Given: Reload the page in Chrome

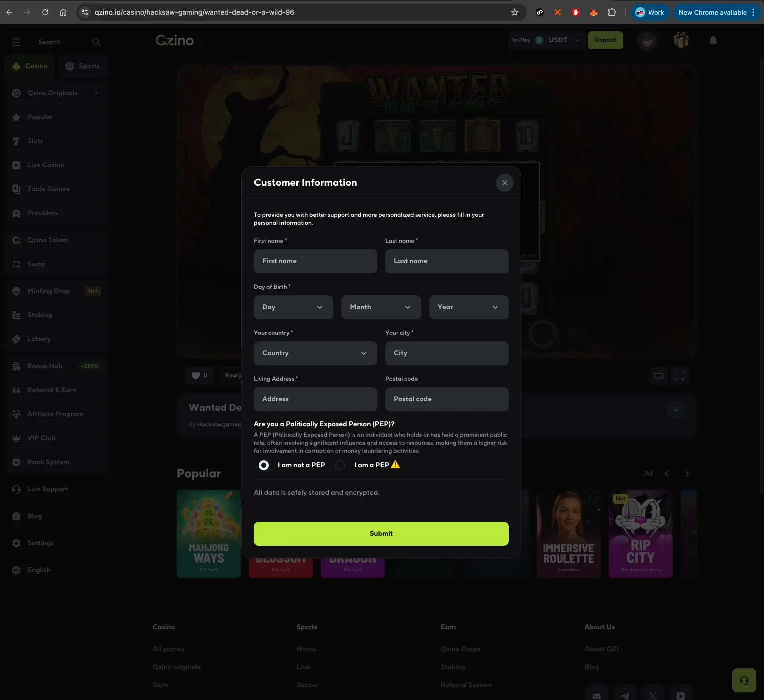Looking at the screenshot, I should (45, 13).
